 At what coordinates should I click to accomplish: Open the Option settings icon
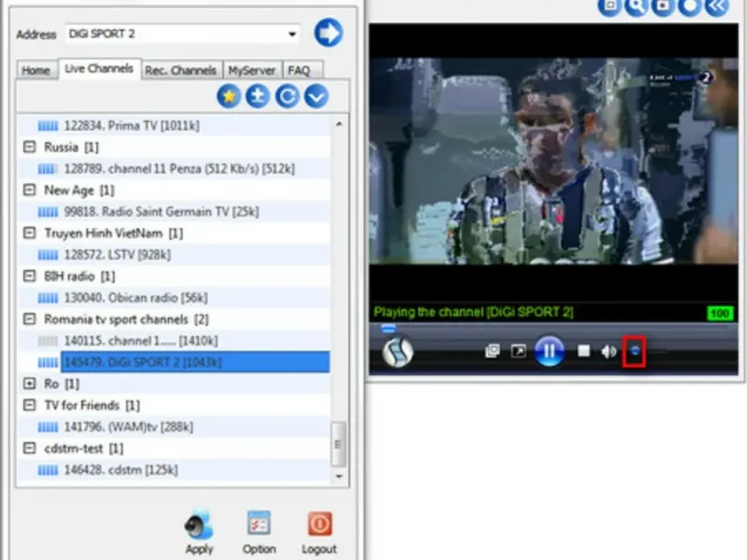259,524
